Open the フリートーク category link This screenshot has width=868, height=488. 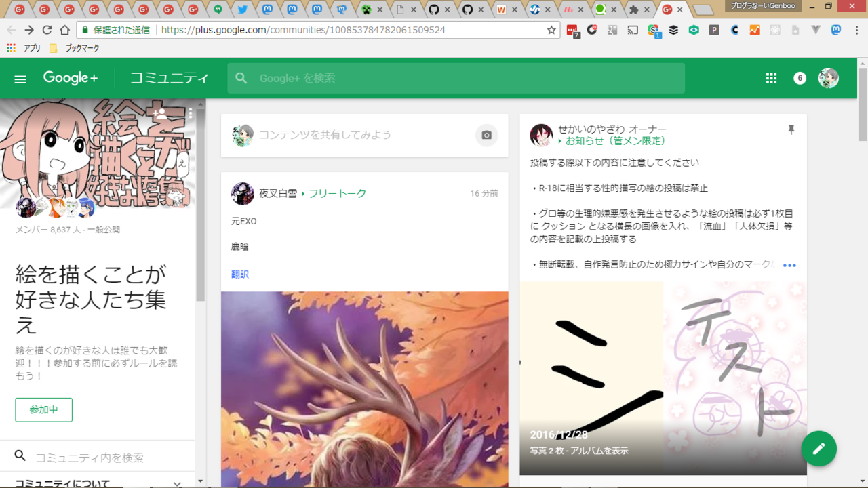point(337,194)
